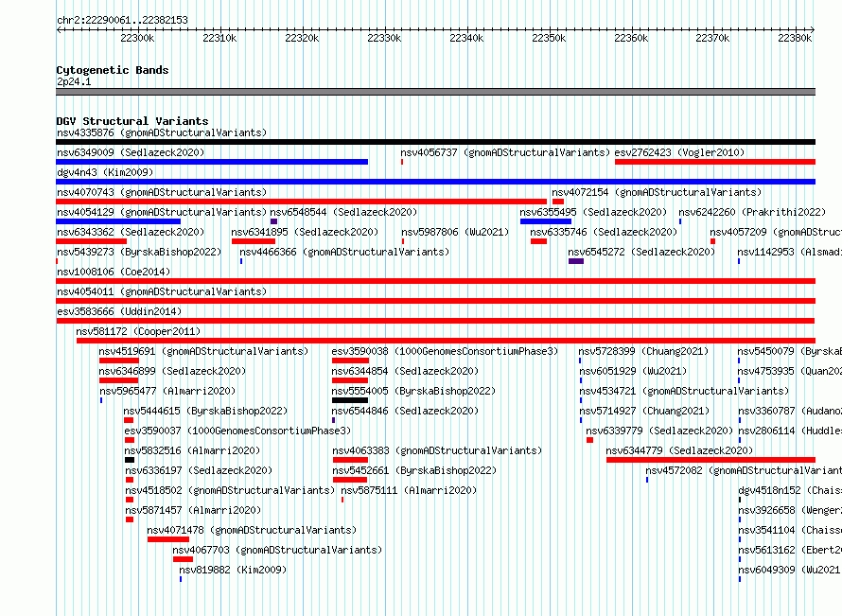
Task: Open nsv4072154 gnomADStructuralVariants label
Action: click(657, 192)
